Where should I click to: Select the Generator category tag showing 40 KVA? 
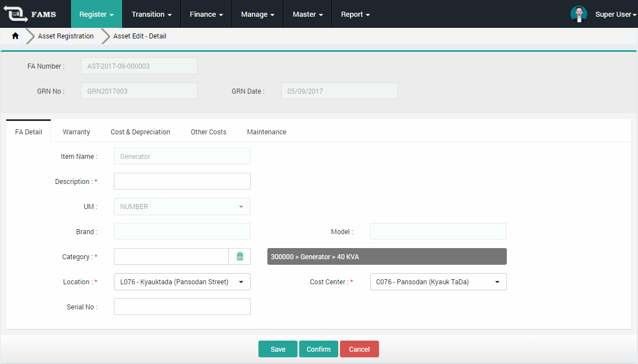[386, 256]
